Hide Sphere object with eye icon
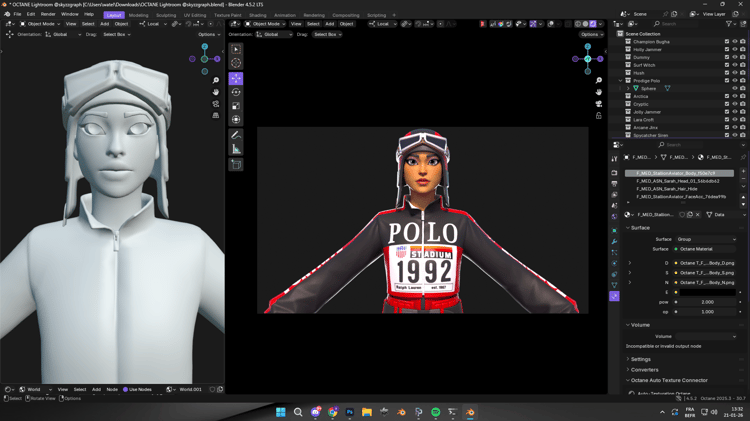The image size is (750, 421). point(735,89)
